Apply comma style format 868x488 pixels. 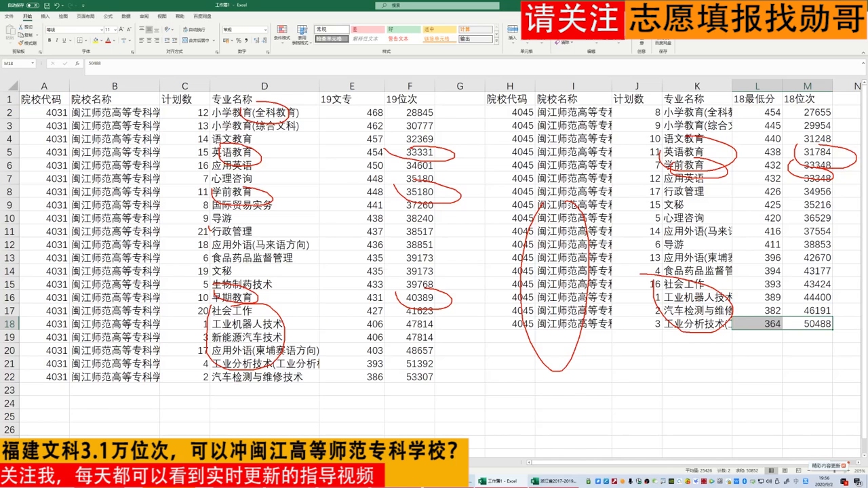(x=246, y=40)
